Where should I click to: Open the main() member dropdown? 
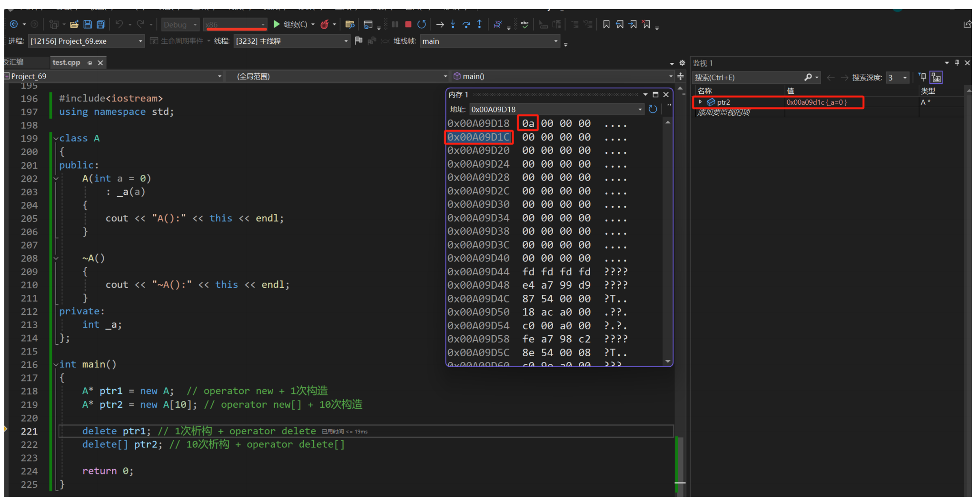[x=563, y=76]
